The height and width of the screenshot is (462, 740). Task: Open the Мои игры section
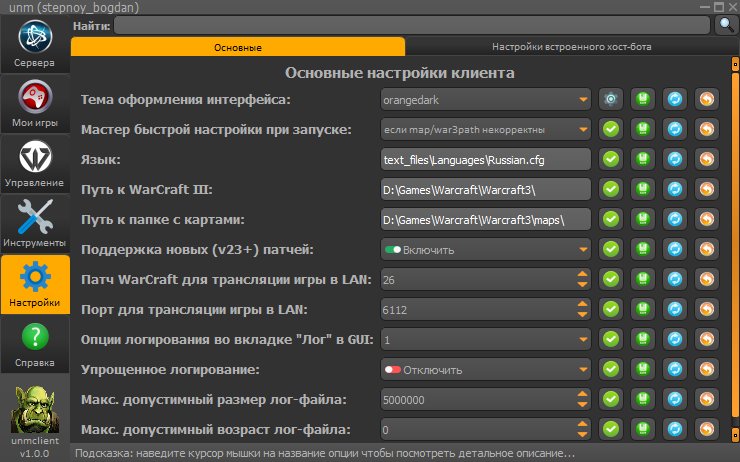pyautogui.click(x=35, y=104)
